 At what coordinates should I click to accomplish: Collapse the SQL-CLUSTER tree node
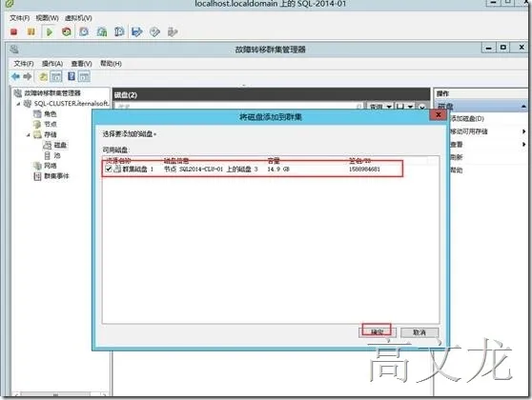coord(19,104)
